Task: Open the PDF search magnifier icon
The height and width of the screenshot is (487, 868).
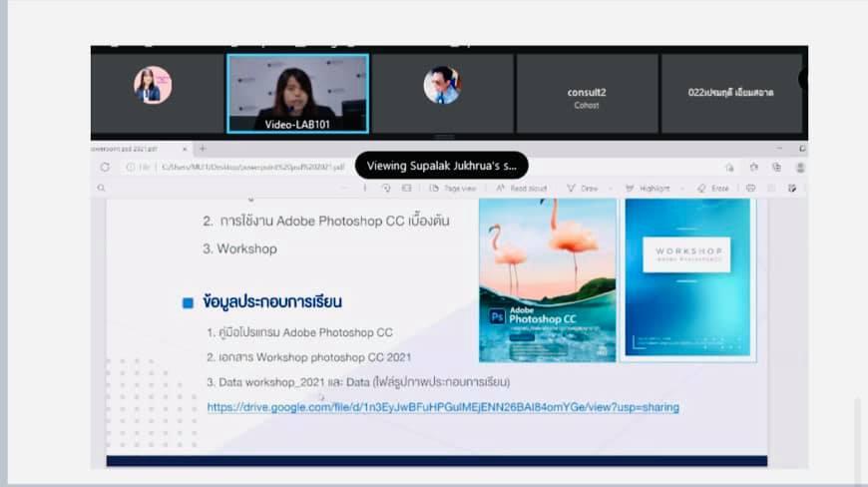Action: pos(101,189)
